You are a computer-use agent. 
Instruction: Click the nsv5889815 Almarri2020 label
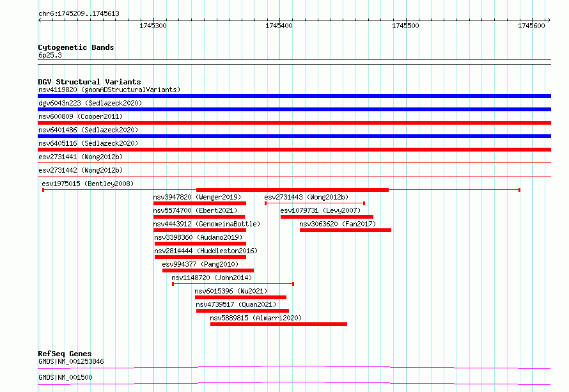pos(256,318)
